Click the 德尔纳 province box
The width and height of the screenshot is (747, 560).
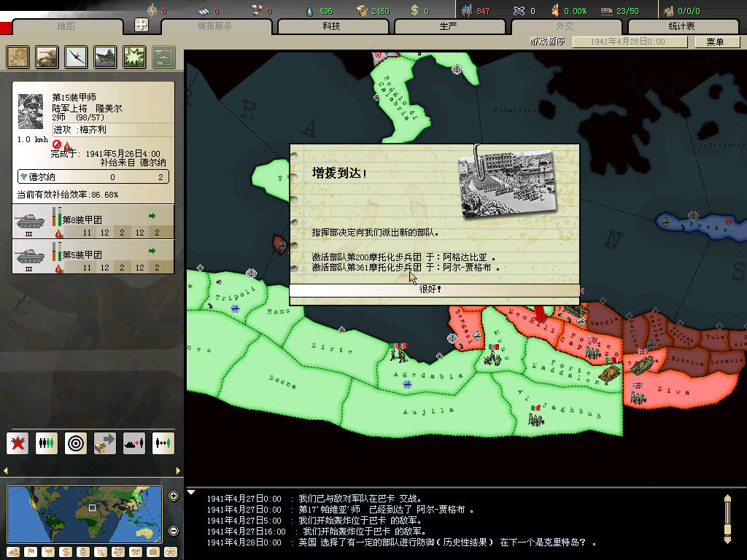point(93,176)
